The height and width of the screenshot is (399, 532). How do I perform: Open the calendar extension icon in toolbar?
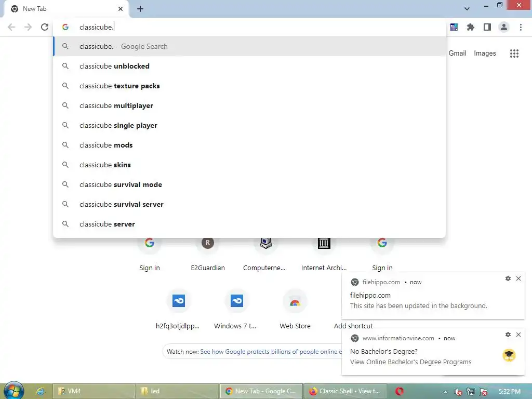(454, 27)
